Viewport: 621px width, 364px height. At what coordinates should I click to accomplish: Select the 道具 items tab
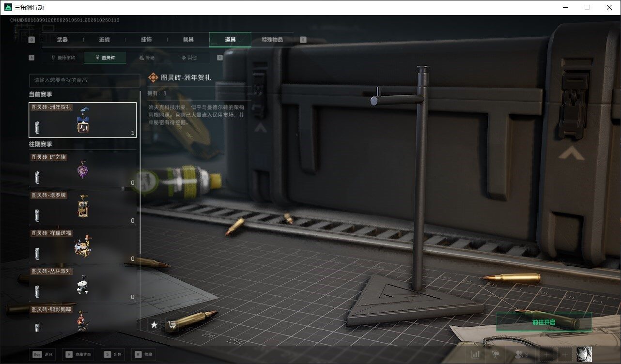230,40
